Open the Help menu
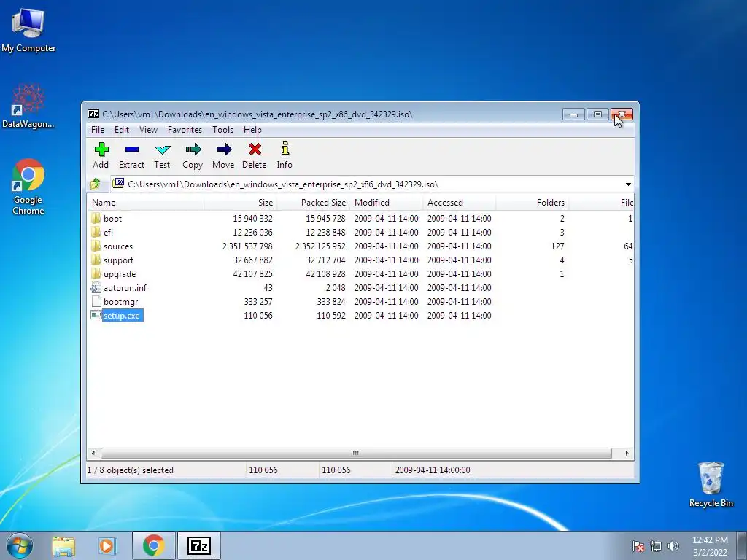747x560 pixels. pyautogui.click(x=252, y=130)
